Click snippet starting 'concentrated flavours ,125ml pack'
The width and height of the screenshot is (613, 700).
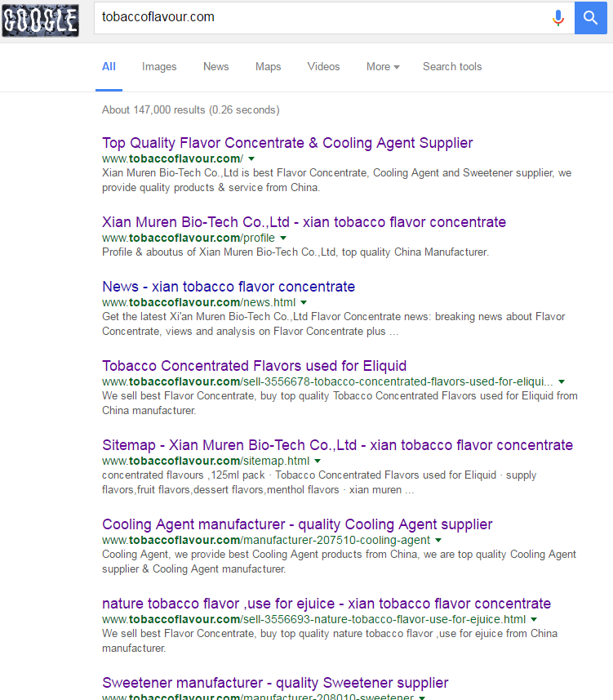pos(319,483)
